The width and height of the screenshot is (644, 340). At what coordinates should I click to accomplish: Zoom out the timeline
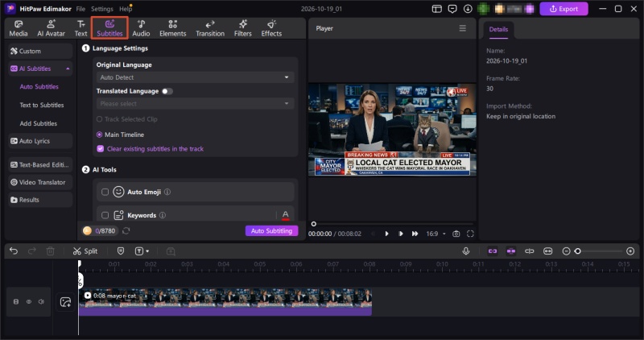point(566,251)
